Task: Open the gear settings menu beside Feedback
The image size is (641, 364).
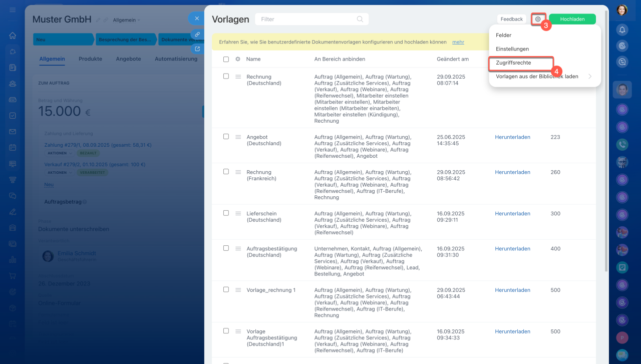Action: coord(538,19)
